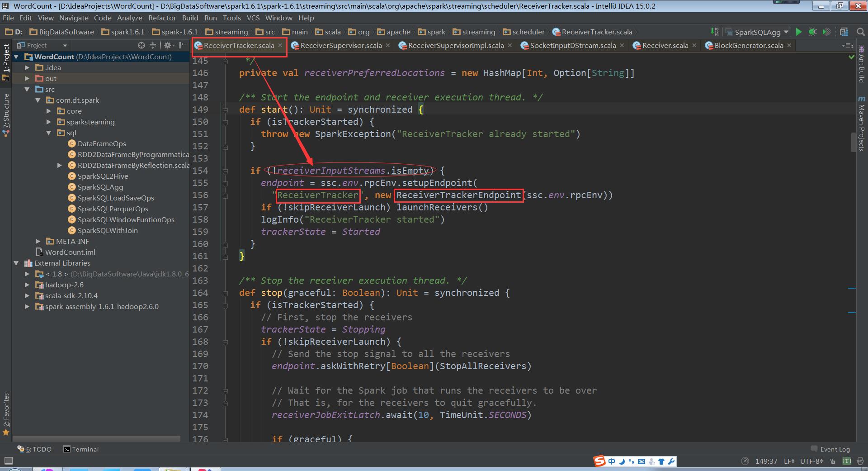Image resolution: width=868 pixels, height=471 pixels.
Task: Click scheduler breadcrumb in navigation bar
Action: click(524, 32)
